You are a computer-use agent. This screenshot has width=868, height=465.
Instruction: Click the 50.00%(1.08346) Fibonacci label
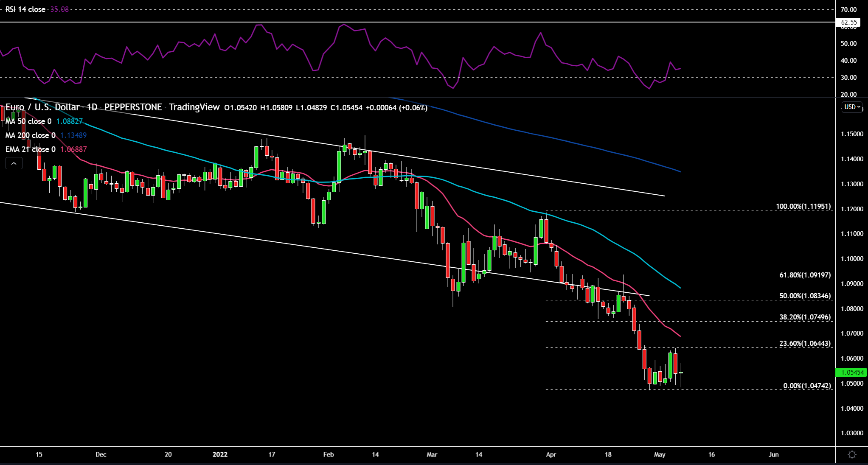point(805,296)
